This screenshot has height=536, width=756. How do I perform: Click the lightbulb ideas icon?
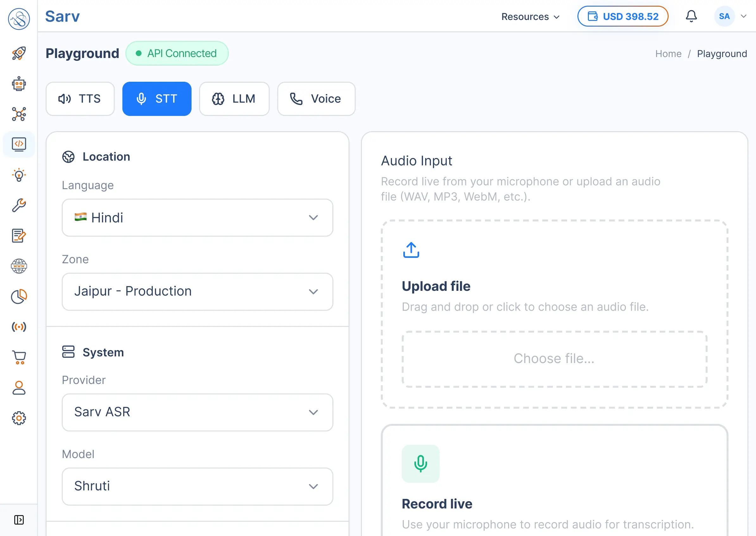19,175
